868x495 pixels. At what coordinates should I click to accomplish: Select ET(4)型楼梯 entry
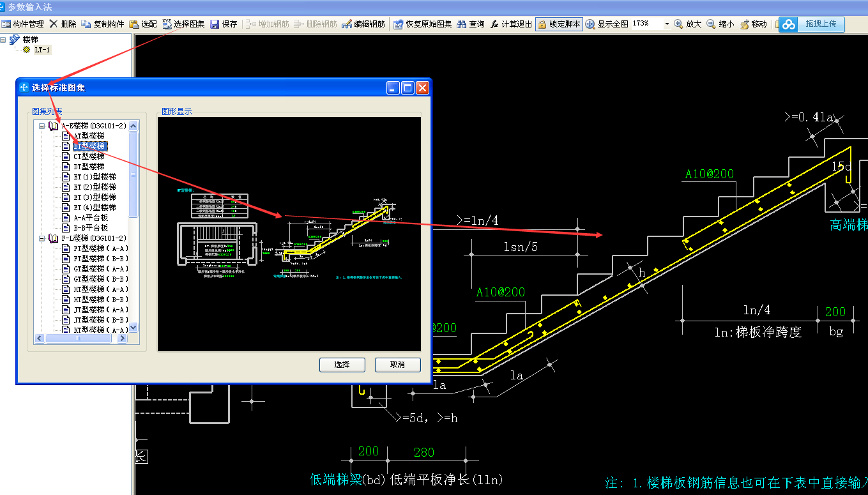point(95,208)
